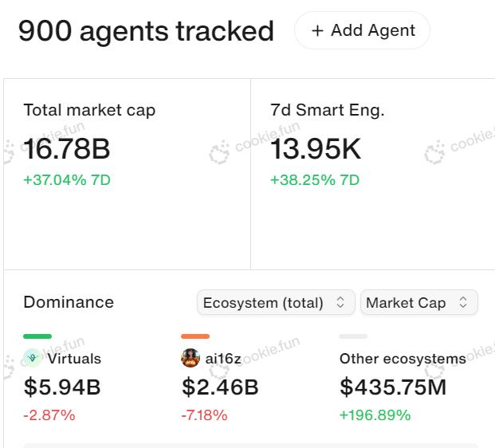495x448 pixels.
Task: Open the Ecosystem (total) dropdown
Action: pos(275,303)
